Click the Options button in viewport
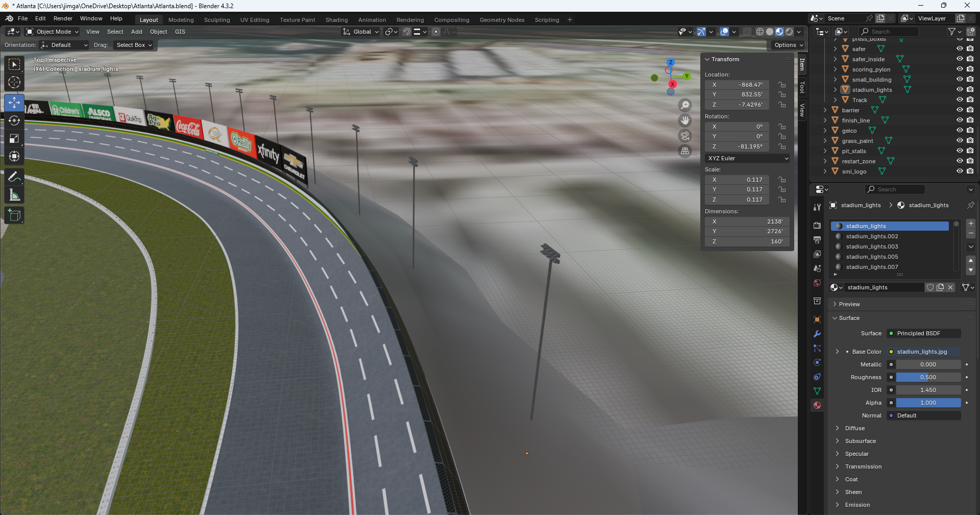Image resolution: width=980 pixels, height=515 pixels. (x=788, y=45)
